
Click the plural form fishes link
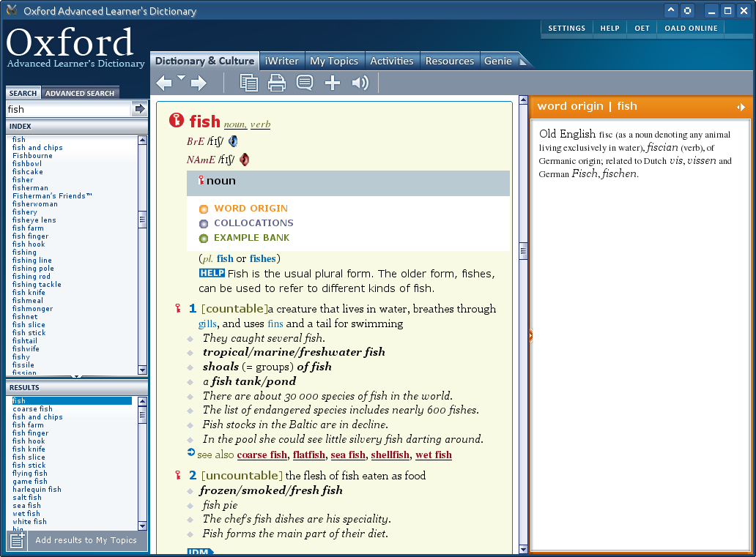click(x=263, y=259)
